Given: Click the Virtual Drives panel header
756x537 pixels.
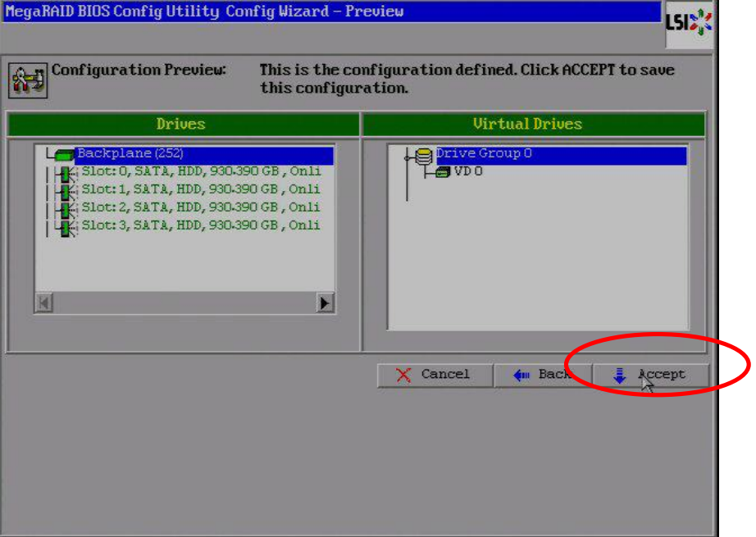Looking at the screenshot, I should (x=534, y=125).
